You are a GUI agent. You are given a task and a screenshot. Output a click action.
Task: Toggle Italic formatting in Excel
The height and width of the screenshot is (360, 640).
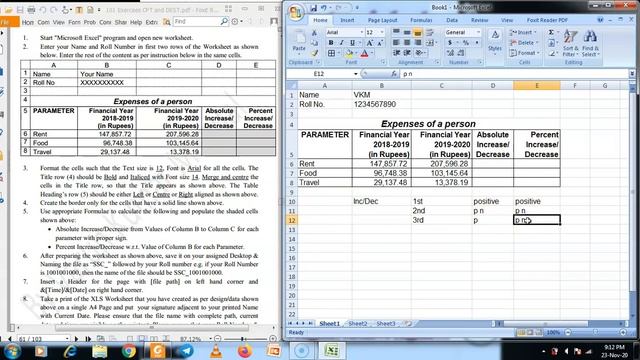(x=342, y=43)
